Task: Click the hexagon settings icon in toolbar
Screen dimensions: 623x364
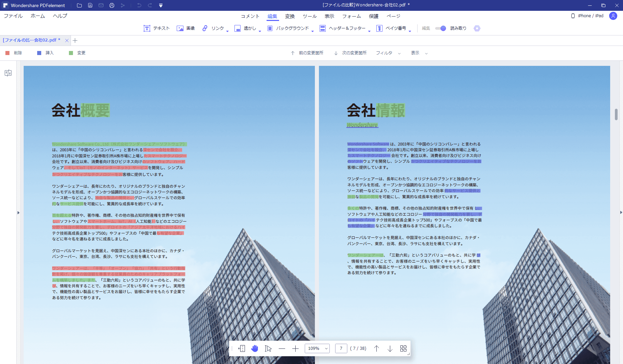Action: click(x=477, y=28)
